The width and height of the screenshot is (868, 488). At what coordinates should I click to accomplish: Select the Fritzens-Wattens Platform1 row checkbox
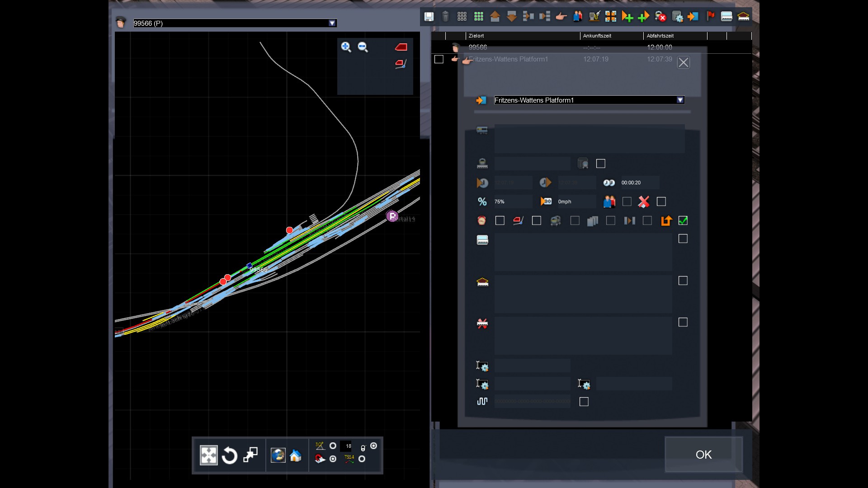439,59
